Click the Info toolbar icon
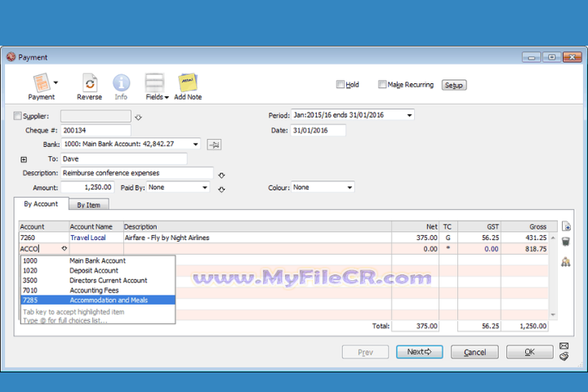The height and width of the screenshot is (392, 588). (121, 87)
